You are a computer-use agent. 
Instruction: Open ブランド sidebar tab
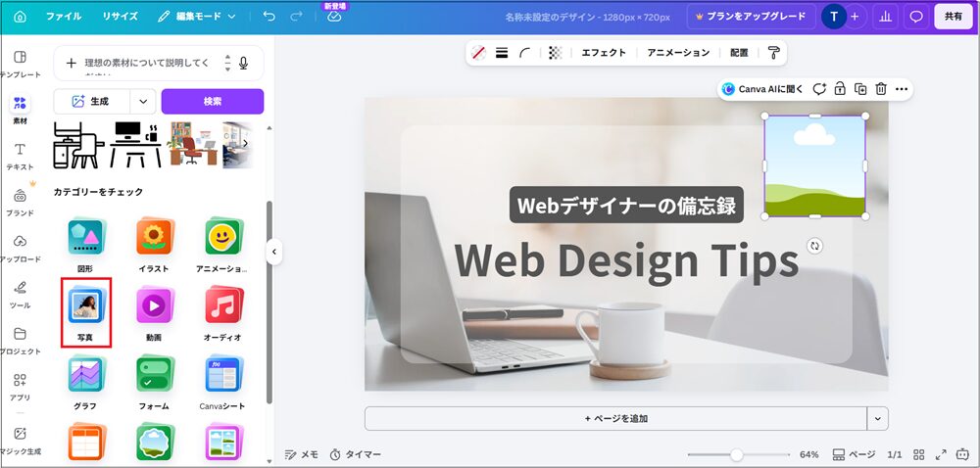pyautogui.click(x=20, y=202)
